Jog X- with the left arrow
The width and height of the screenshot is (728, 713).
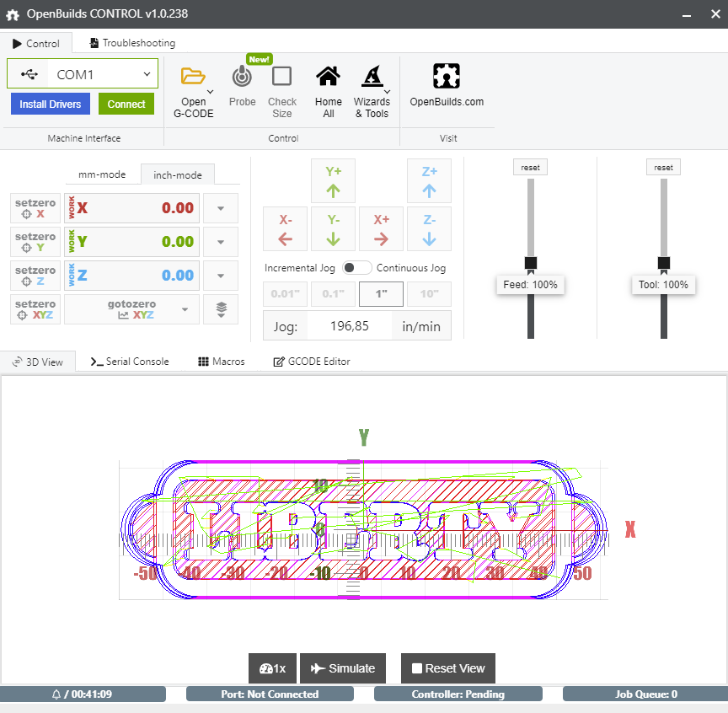click(285, 229)
